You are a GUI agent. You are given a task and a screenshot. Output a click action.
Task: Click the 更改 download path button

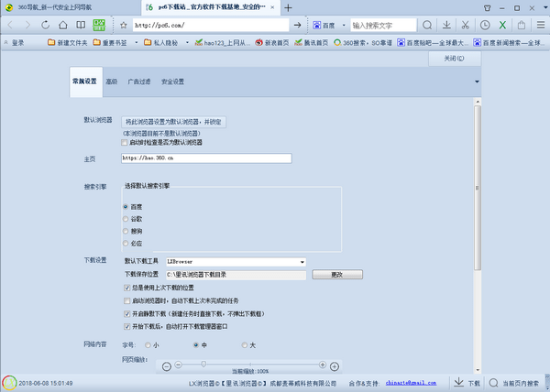click(x=335, y=274)
